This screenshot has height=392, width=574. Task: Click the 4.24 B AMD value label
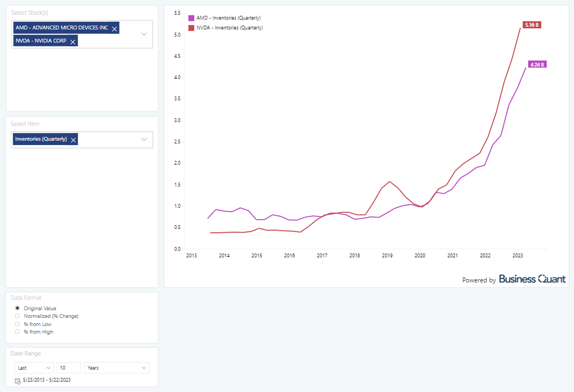coord(537,64)
